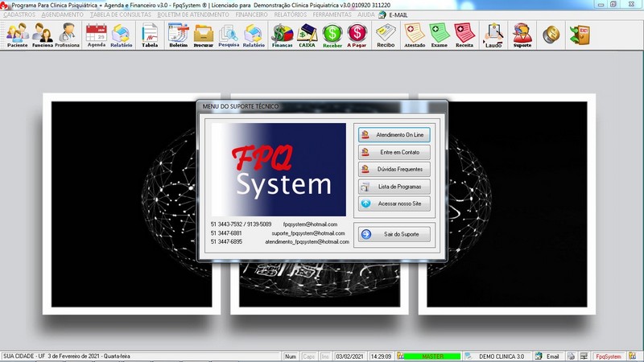The image size is (644, 362).
Task: Click the E-MAIL icon in menu bar
Action: point(382,14)
